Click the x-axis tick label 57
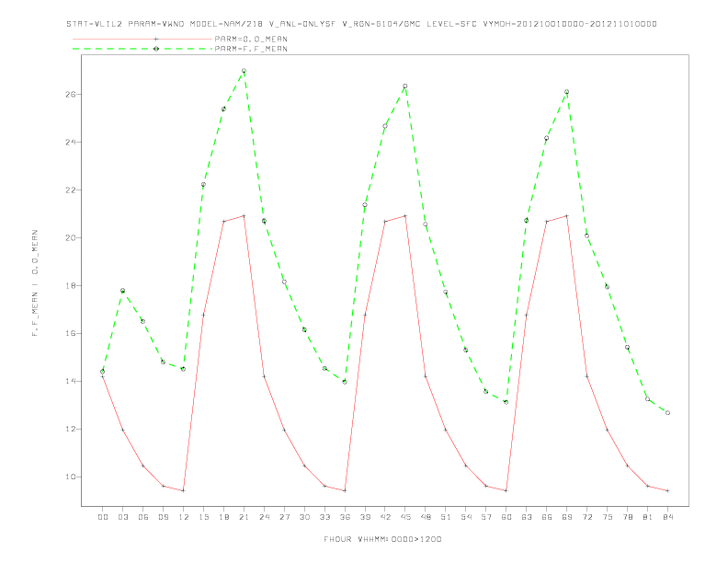Image resolution: width=728 pixels, height=563 pixels. pyautogui.click(x=486, y=517)
